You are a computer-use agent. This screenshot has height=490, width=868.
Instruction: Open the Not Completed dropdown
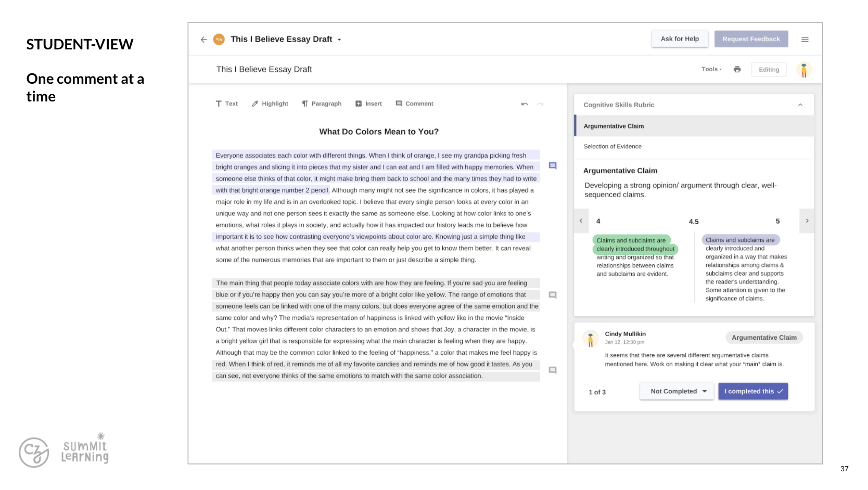[x=678, y=392]
